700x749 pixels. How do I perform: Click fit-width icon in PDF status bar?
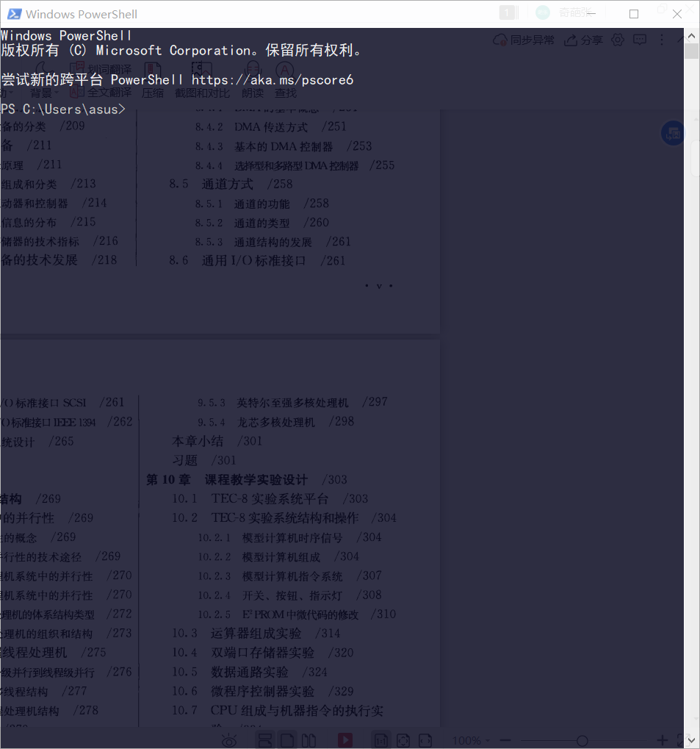coord(425,741)
